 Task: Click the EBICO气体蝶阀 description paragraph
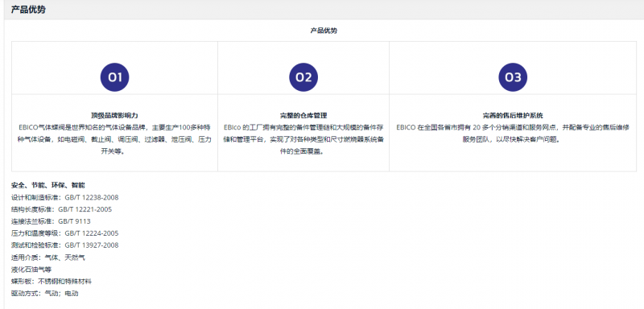coord(115,139)
